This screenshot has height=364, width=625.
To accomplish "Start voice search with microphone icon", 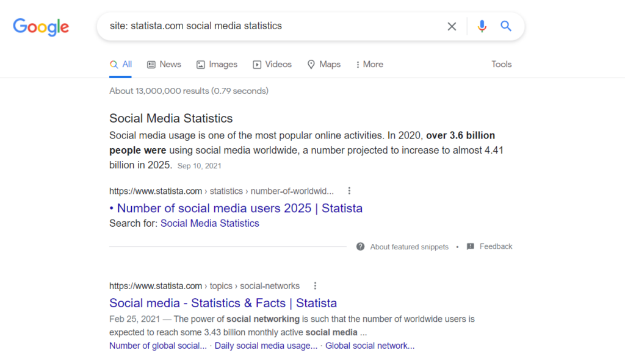I will (482, 26).
